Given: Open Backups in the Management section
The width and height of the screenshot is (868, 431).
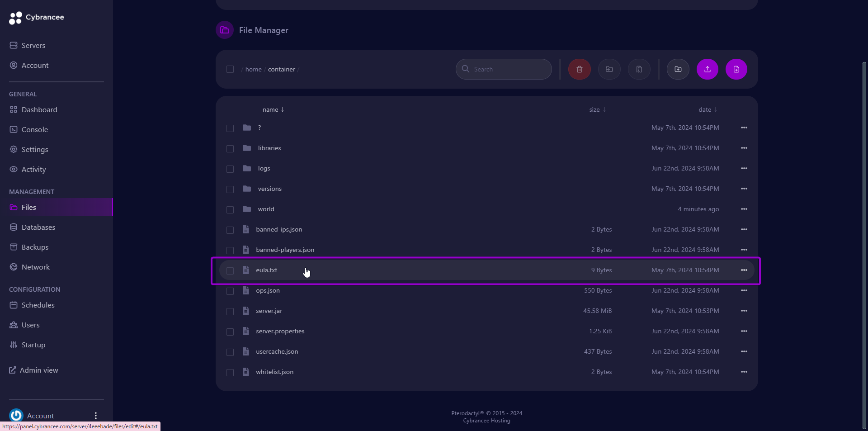Looking at the screenshot, I should coord(35,247).
